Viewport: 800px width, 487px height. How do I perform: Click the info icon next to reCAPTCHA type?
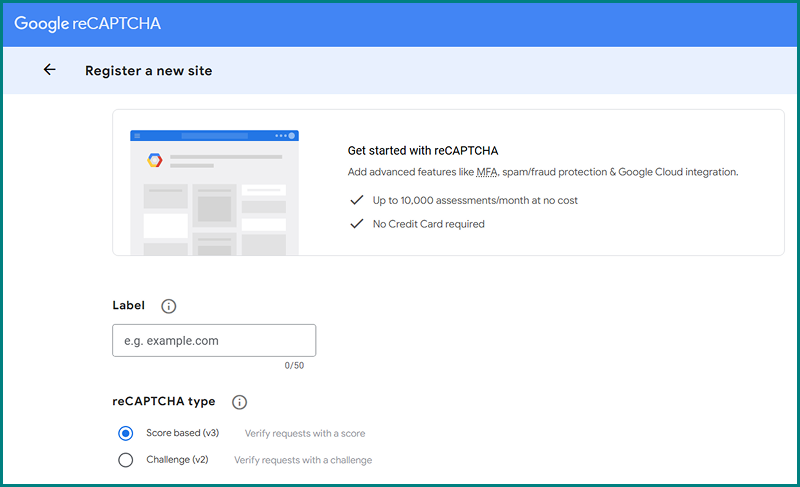click(239, 402)
